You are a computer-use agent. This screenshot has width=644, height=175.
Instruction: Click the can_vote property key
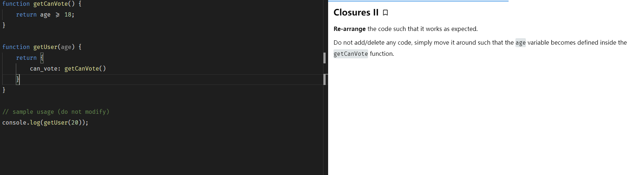coord(43,69)
